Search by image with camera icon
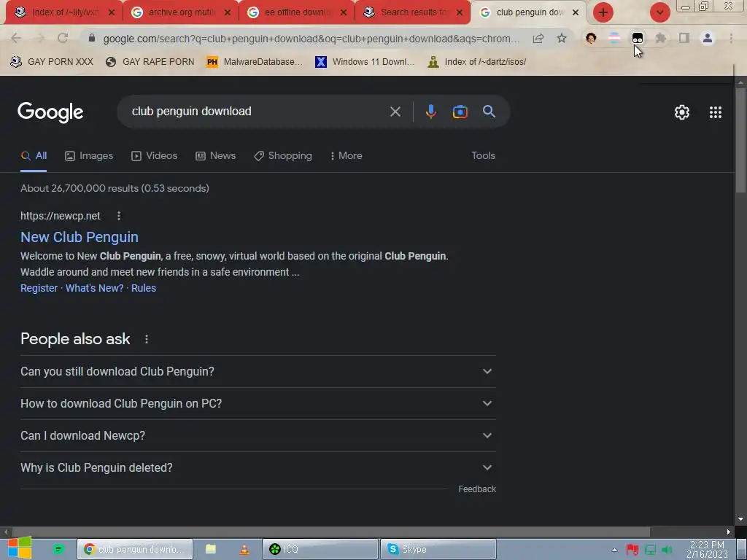 click(x=460, y=112)
